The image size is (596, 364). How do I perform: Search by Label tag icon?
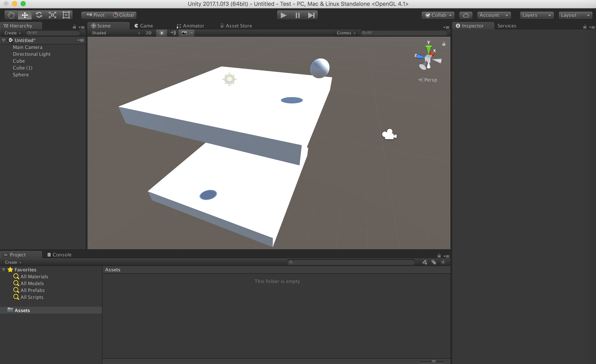(x=434, y=262)
